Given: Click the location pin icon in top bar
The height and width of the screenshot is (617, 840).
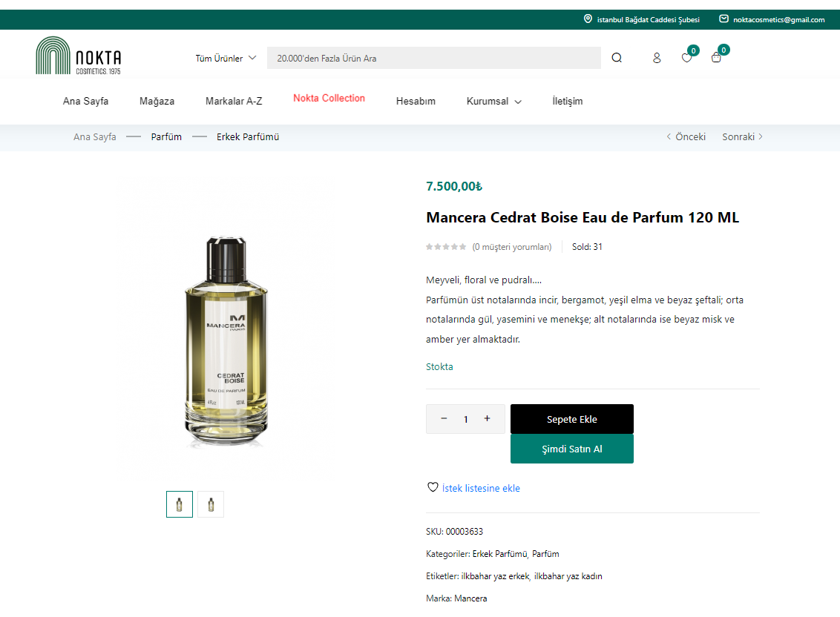Looking at the screenshot, I should pyautogui.click(x=588, y=19).
